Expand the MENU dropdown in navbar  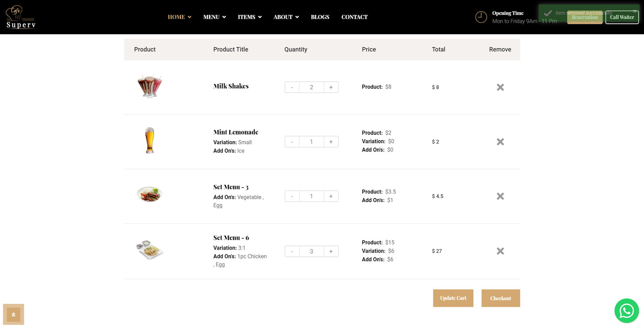(214, 17)
